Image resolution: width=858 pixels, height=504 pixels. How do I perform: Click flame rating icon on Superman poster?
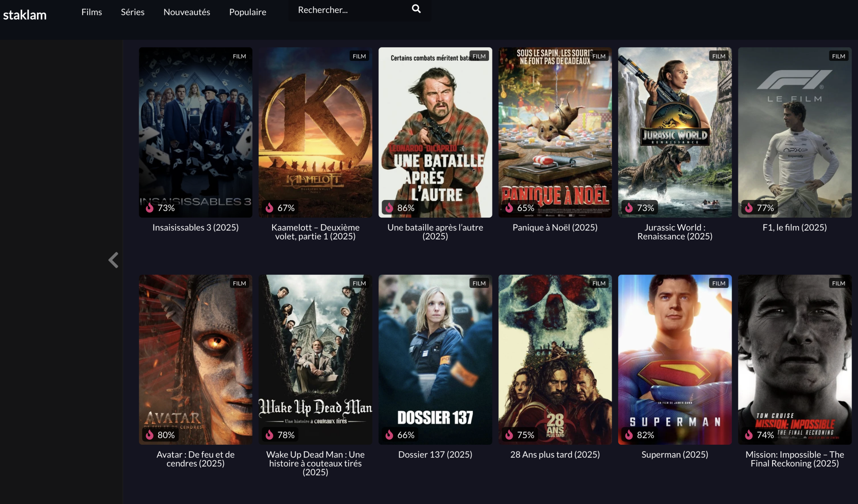click(629, 435)
